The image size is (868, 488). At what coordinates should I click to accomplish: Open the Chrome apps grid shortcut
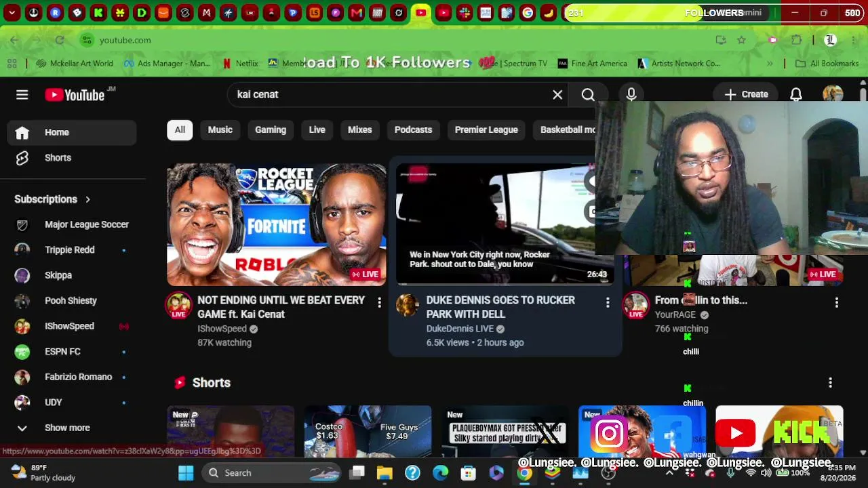coord(12,64)
